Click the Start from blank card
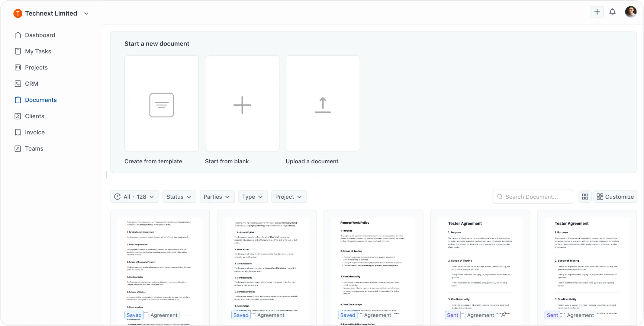 [x=242, y=103]
